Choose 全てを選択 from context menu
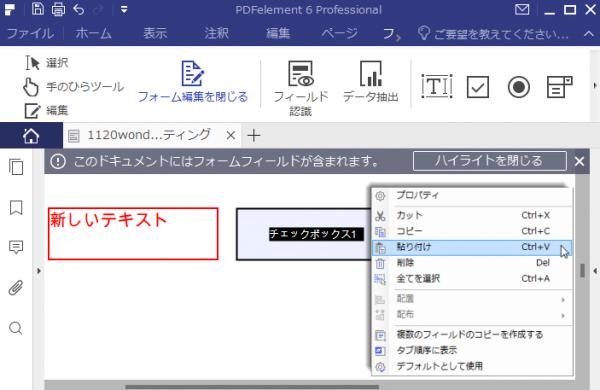This screenshot has width=600, height=390. click(472, 279)
